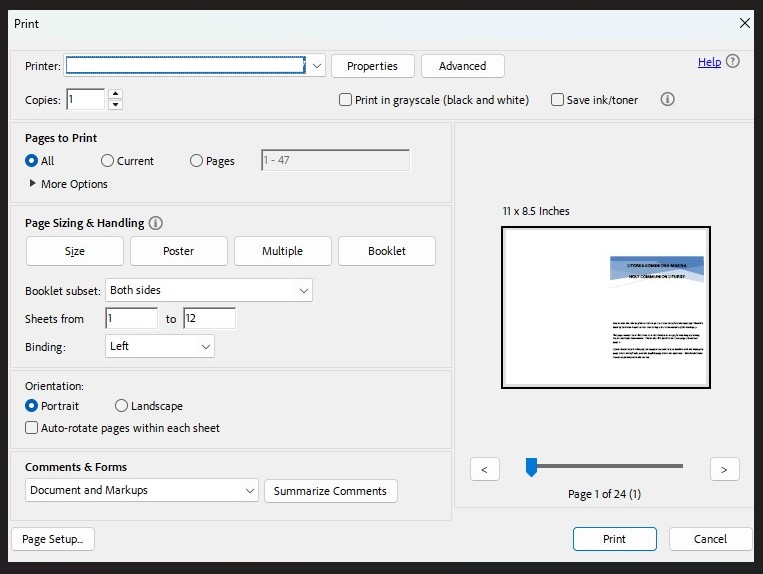763x574 pixels.
Task: Open printer Properties
Action: pos(373,66)
